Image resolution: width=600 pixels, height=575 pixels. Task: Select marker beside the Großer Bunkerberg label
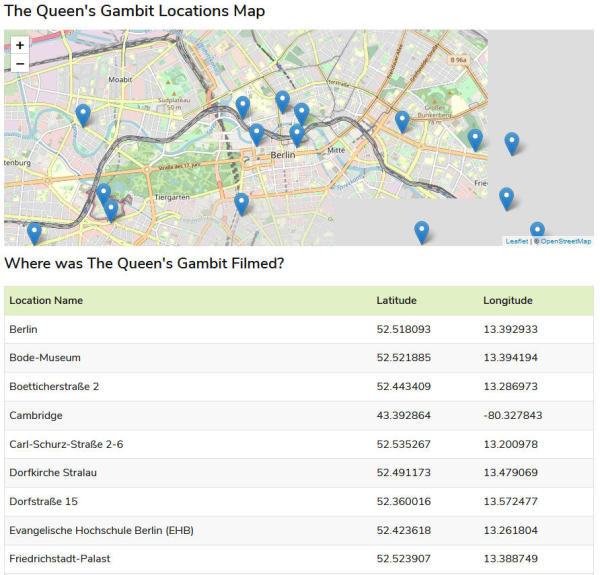click(x=402, y=122)
